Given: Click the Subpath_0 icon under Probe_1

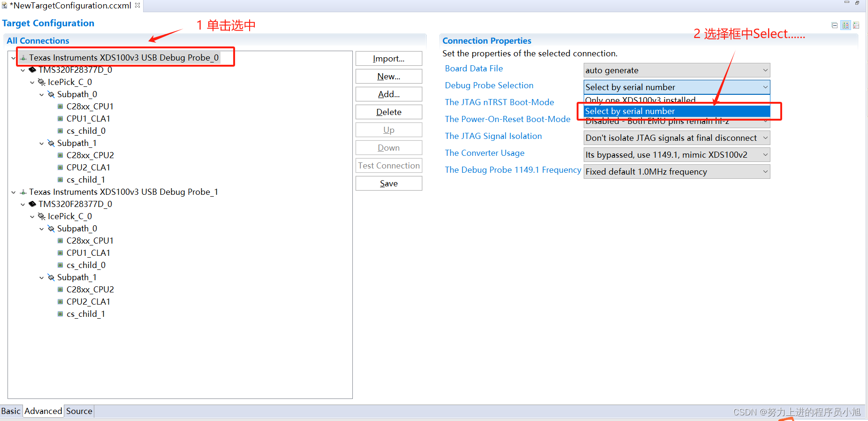Looking at the screenshot, I should (51, 229).
